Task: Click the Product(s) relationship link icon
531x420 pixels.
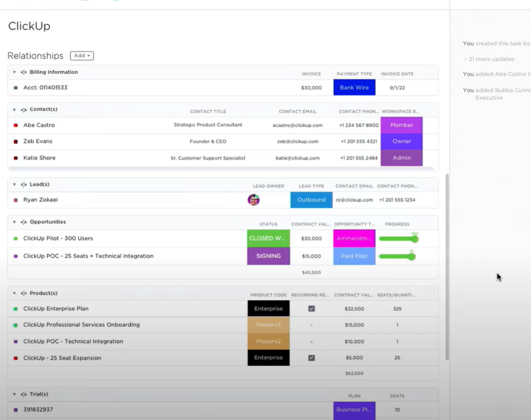Action: click(24, 293)
